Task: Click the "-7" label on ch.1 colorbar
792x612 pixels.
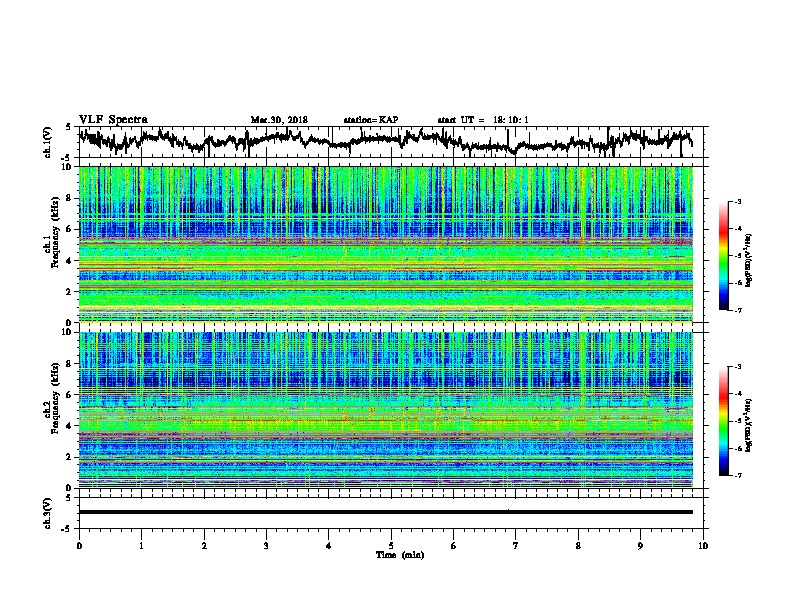Action: (737, 310)
